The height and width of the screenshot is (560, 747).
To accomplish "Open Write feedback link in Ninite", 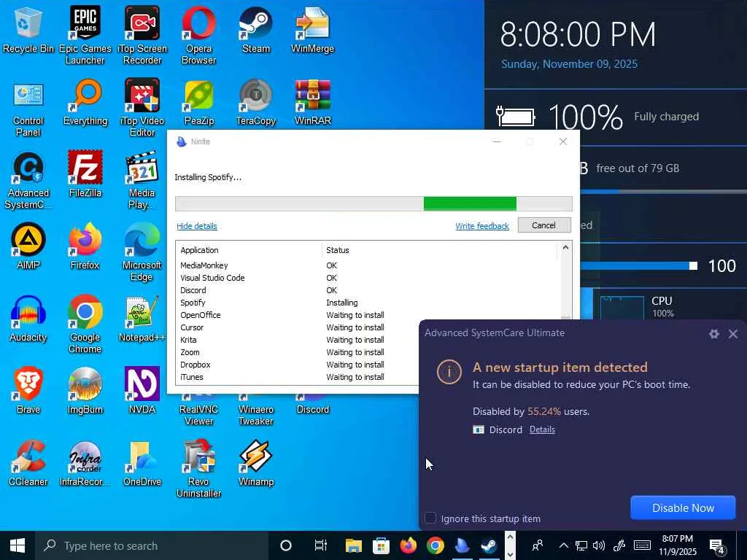I will 482,226.
